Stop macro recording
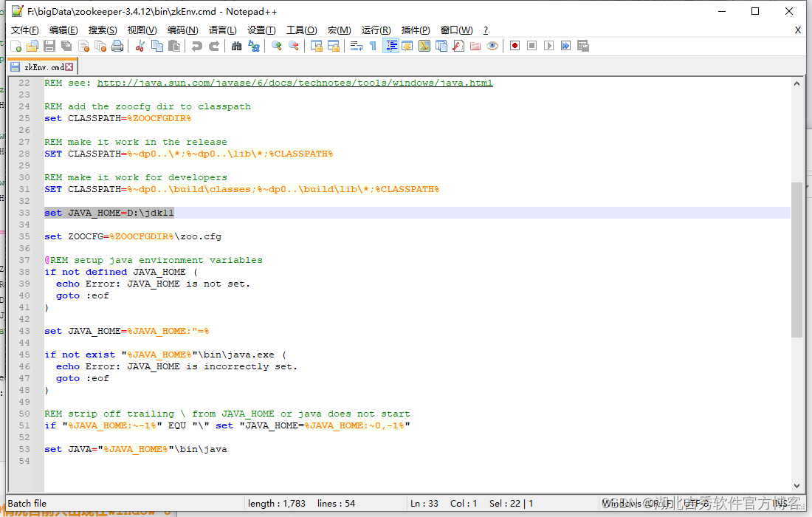The width and height of the screenshot is (812, 517). coord(531,46)
